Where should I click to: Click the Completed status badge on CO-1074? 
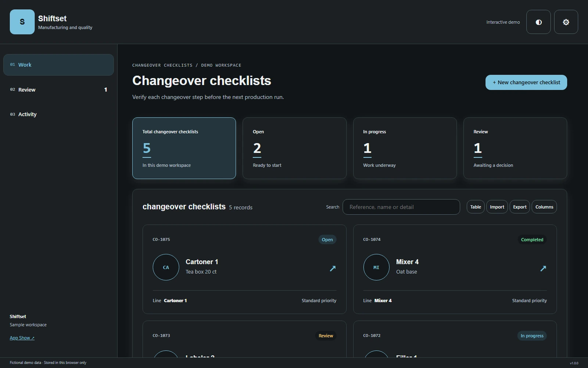[x=532, y=240]
